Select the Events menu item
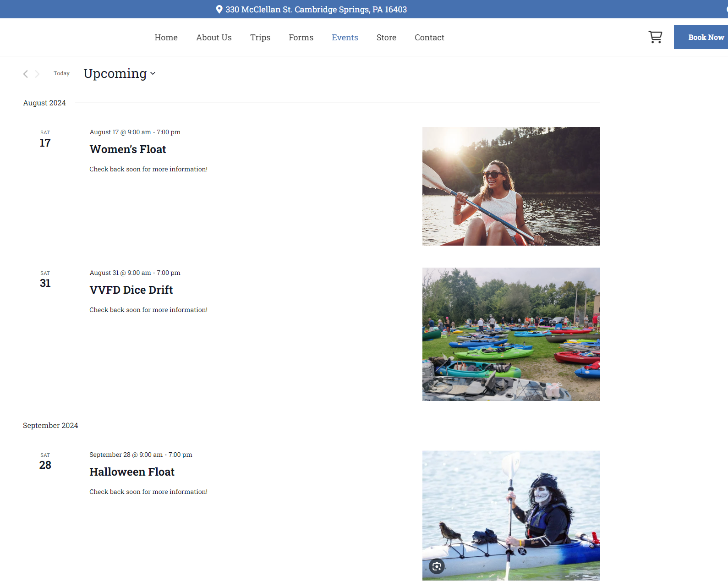The image size is (728, 587). coord(345,38)
